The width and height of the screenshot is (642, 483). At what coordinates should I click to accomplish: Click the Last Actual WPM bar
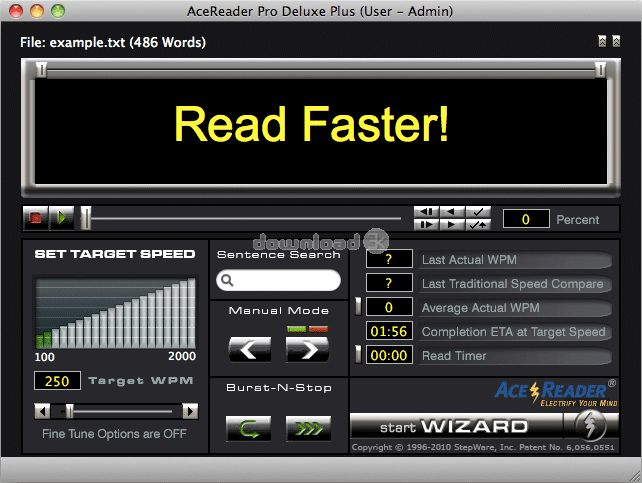515,260
